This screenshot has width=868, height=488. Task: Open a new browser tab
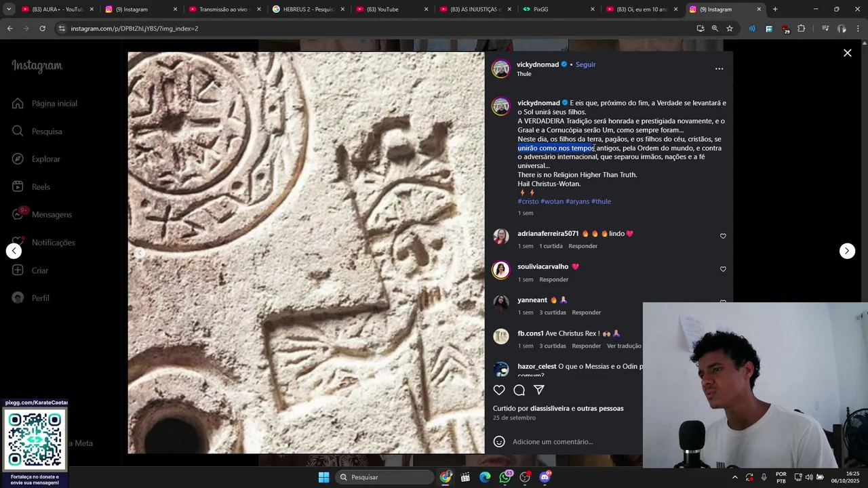[775, 9]
